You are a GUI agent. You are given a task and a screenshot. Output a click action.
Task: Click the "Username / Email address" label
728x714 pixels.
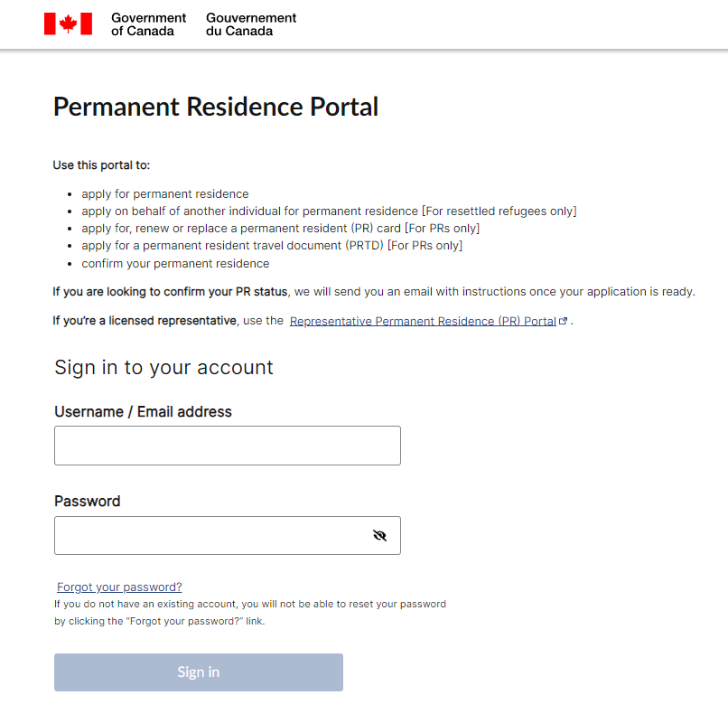tap(143, 412)
